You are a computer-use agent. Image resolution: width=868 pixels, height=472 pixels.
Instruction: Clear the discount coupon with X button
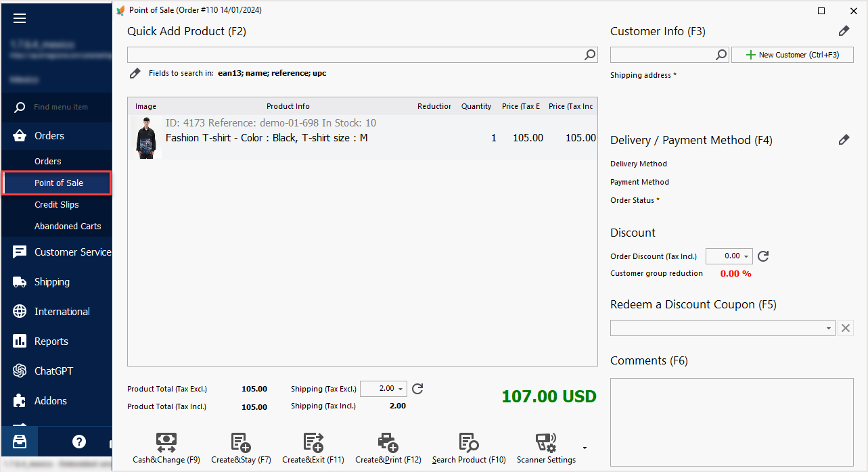click(x=845, y=328)
